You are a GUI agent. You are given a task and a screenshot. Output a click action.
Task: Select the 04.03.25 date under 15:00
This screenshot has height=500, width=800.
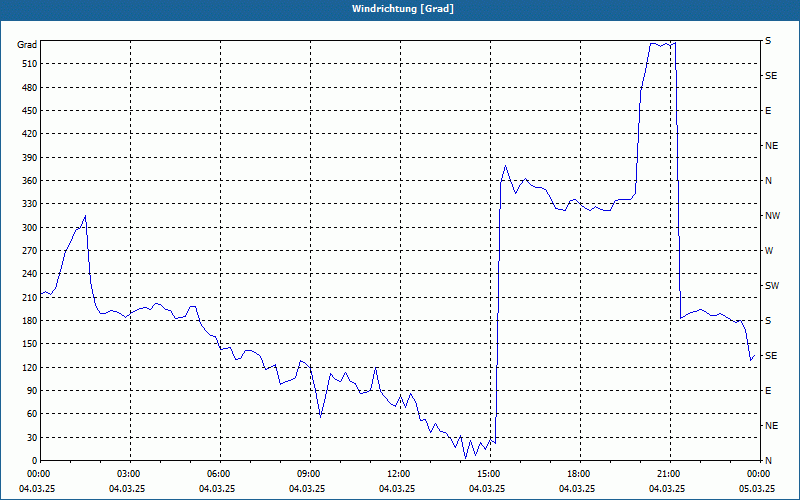tap(487, 489)
